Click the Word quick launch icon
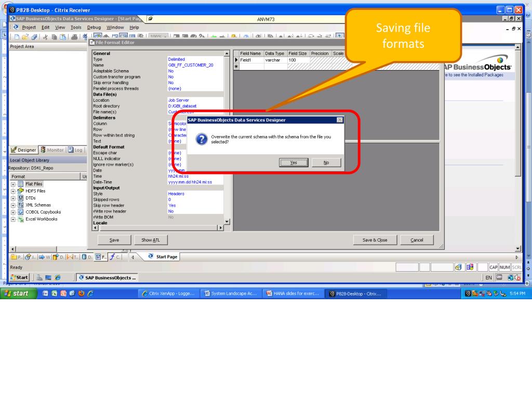The height and width of the screenshot is (399, 532). [x=46, y=294]
